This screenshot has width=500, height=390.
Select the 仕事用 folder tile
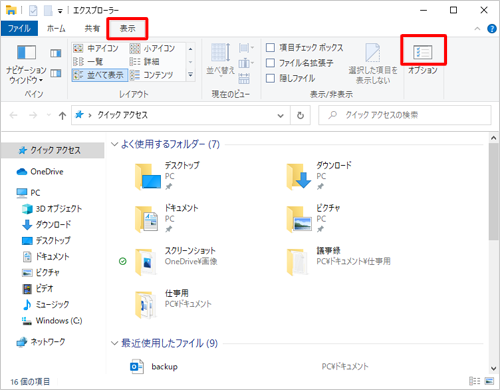pos(173,304)
